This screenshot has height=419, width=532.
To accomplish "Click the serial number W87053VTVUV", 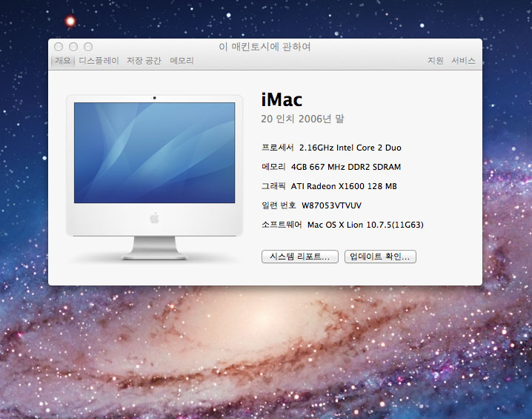I will click(331, 205).
